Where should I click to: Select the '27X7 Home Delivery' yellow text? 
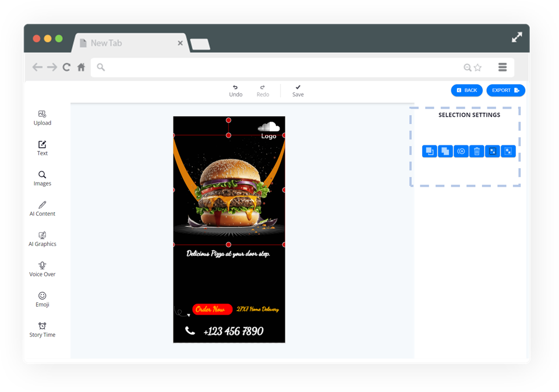point(258,309)
